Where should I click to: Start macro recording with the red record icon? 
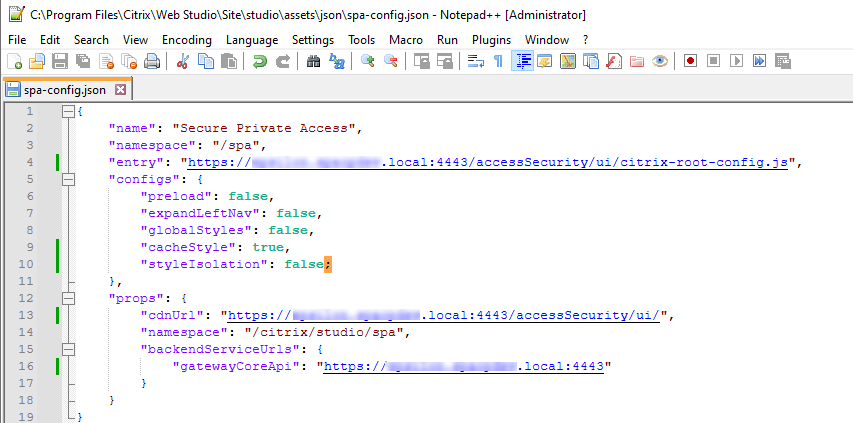coord(690,61)
